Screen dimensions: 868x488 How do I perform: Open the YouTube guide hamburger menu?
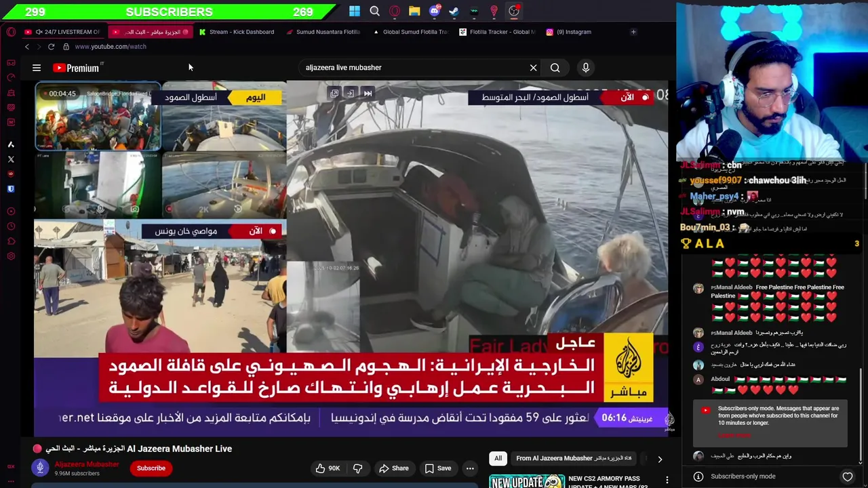point(37,68)
